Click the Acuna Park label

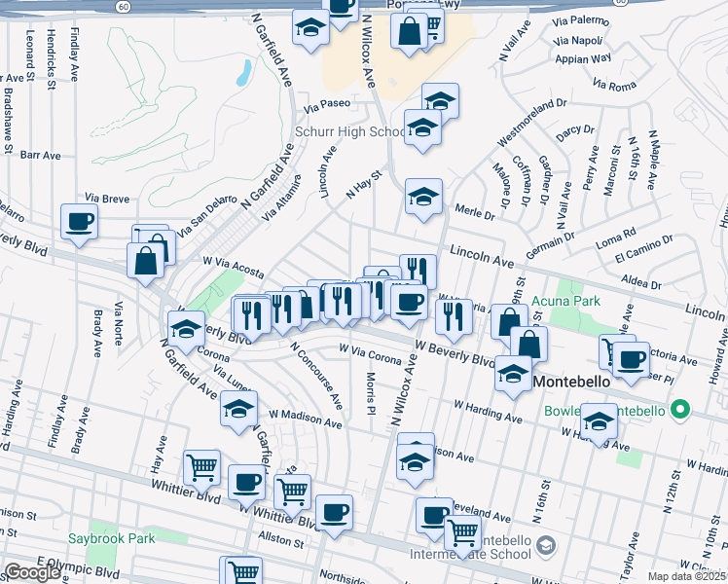566,302
